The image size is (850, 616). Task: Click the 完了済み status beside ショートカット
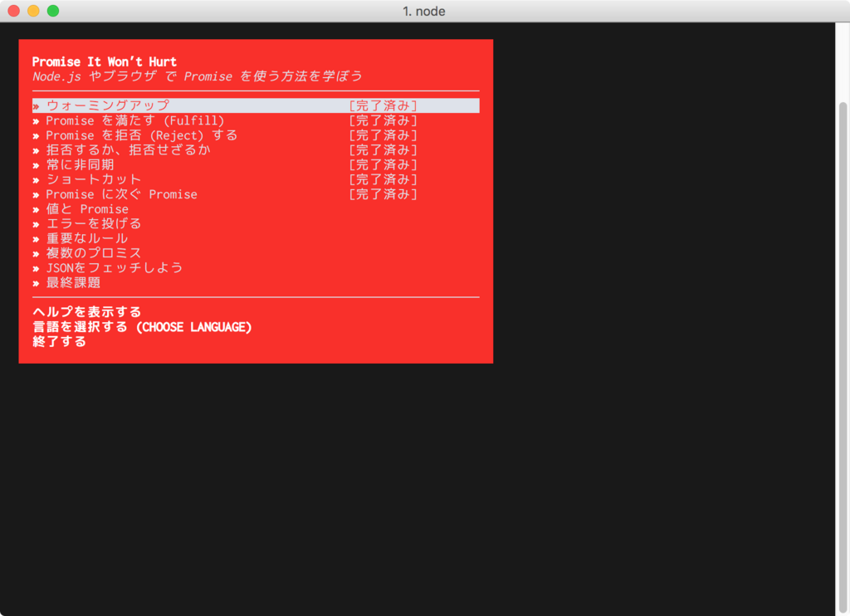(x=383, y=179)
